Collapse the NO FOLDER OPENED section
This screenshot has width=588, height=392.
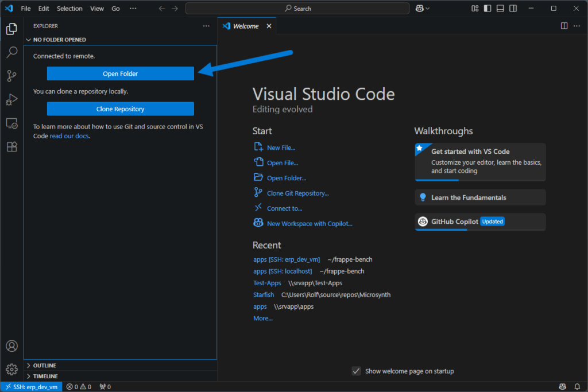tap(56, 40)
